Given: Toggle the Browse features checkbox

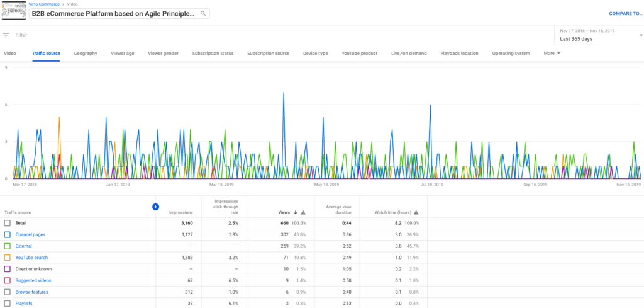Looking at the screenshot, I should [x=8, y=292].
